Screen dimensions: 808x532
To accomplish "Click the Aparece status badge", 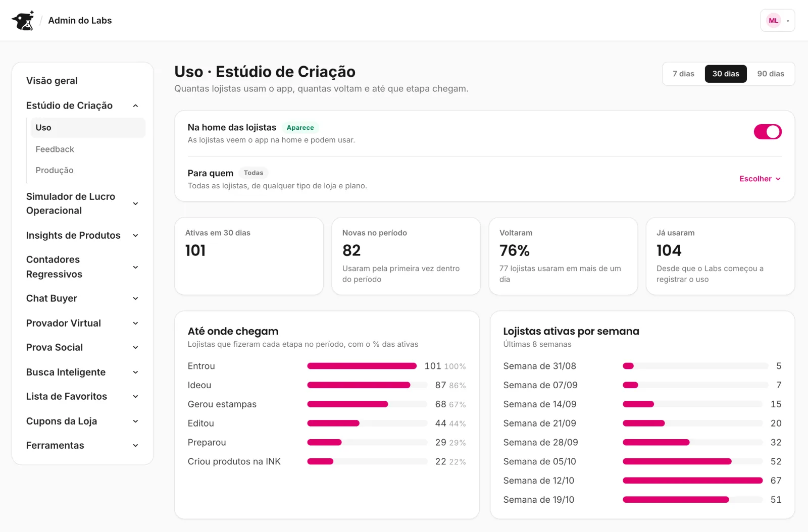I will 300,128.
